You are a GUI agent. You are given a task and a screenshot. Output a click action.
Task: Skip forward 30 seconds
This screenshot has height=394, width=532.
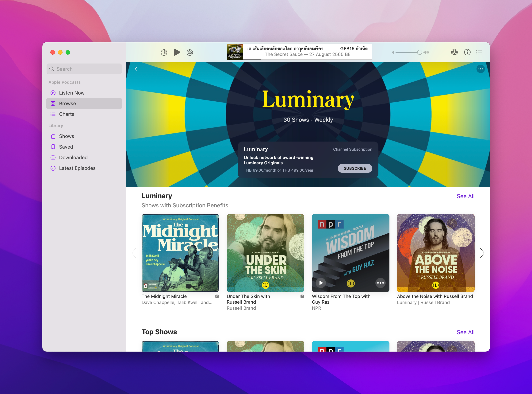point(190,52)
